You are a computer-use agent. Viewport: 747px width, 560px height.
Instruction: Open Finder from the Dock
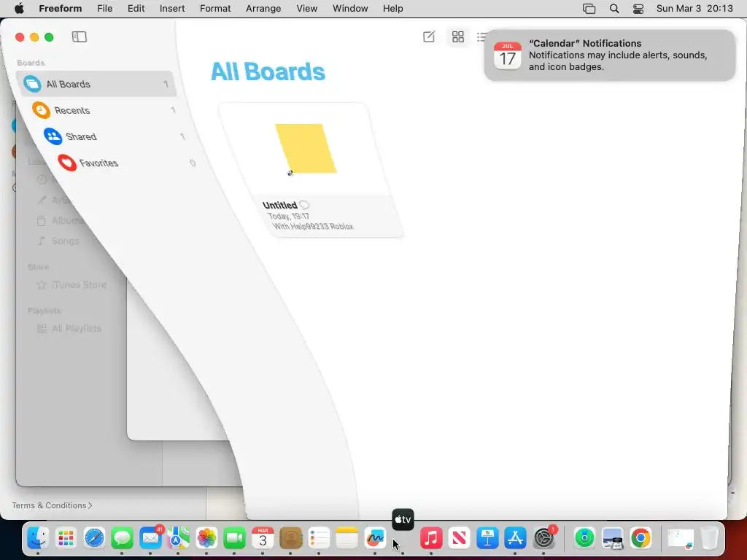pyautogui.click(x=38, y=538)
